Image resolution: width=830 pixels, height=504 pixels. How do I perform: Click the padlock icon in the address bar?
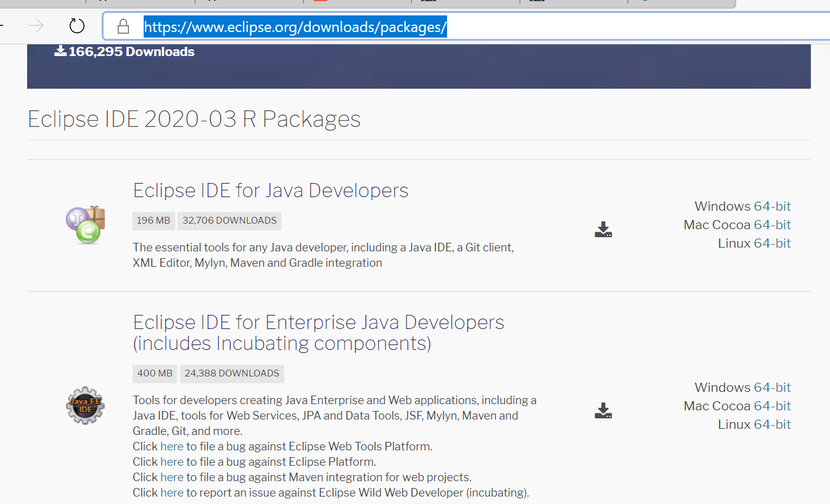point(123,26)
